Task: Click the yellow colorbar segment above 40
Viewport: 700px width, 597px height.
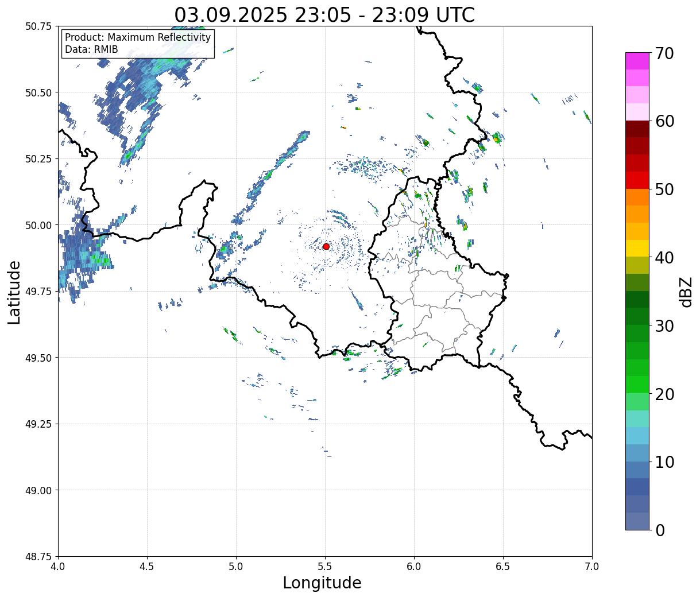Action: [637, 249]
